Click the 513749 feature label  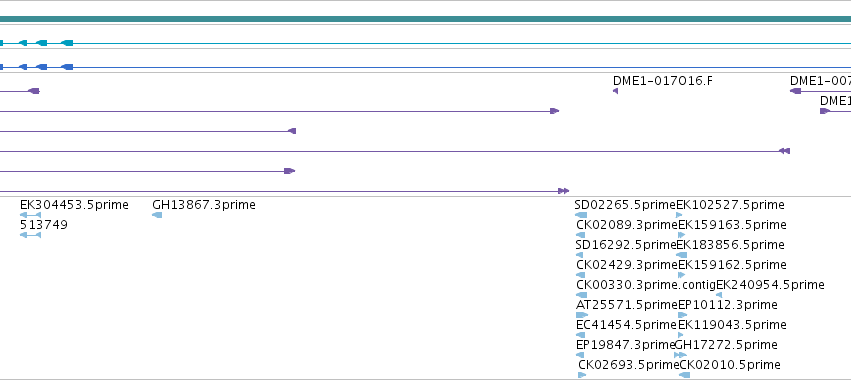44,225
